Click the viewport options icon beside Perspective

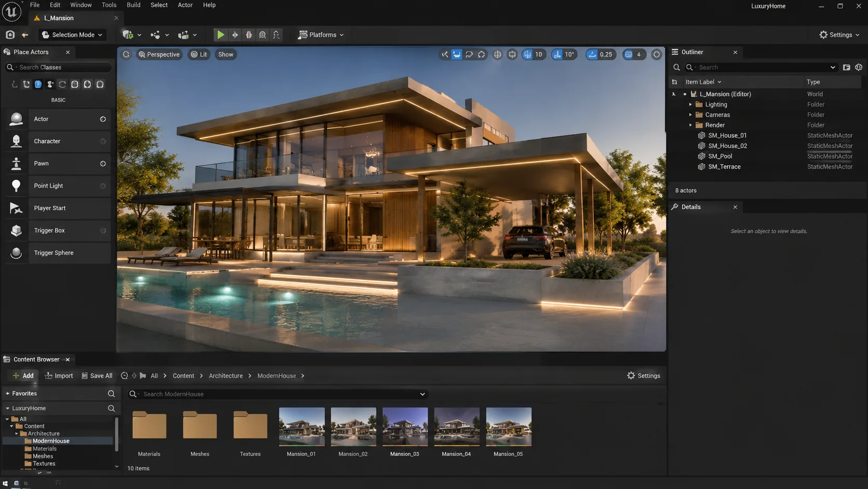126,55
